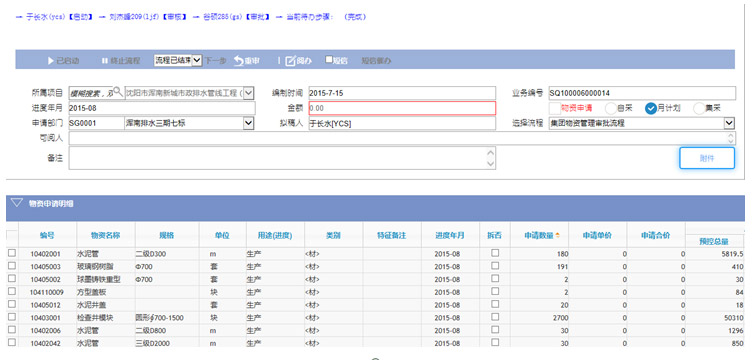753x360 pixels.
Task: Click the 终止流程 pause icon
Action: [x=104, y=61]
